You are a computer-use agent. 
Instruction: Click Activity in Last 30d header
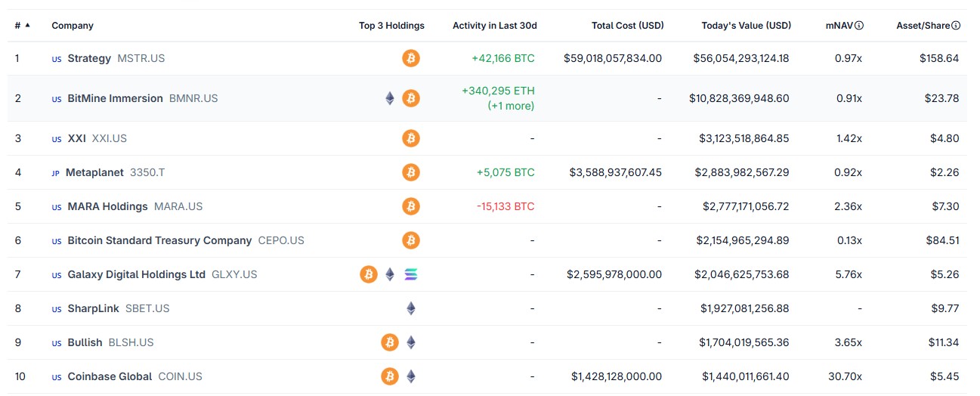[x=495, y=26]
